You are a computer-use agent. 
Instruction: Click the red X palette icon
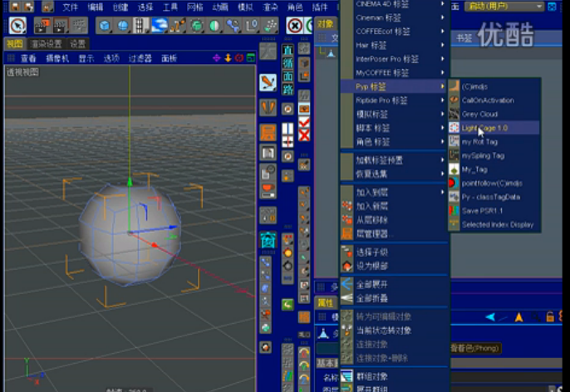[304, 135]
